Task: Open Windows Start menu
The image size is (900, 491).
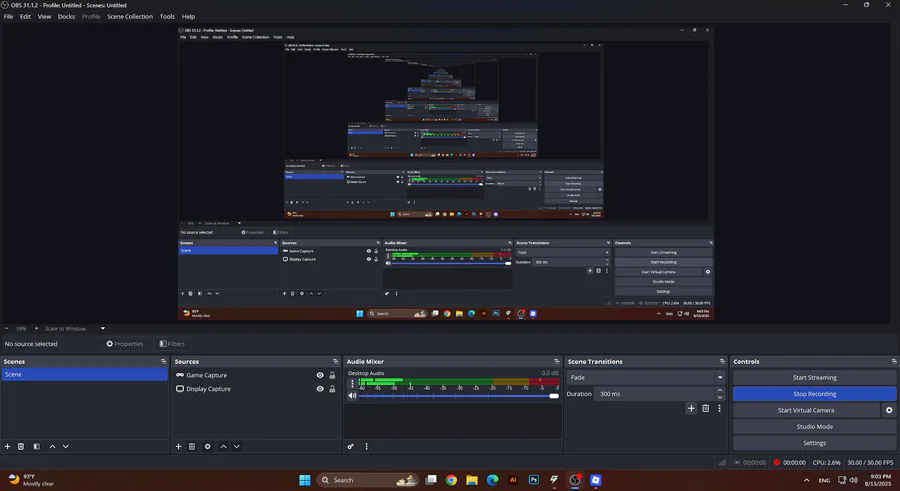Action: tap(305, 480)
